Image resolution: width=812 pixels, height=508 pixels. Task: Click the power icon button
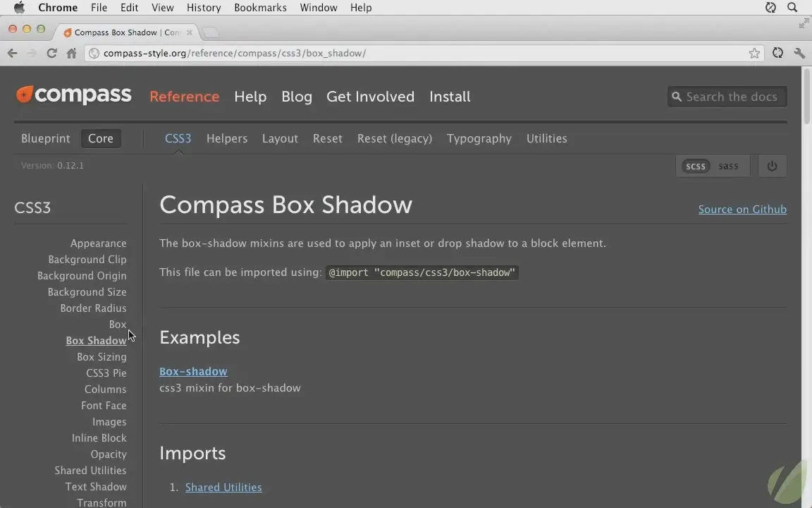pyautogui.click(x=772, y=166)
